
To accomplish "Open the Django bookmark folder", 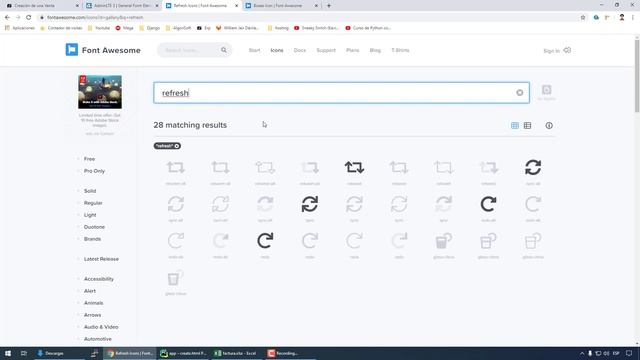I will tap(150, 28).
